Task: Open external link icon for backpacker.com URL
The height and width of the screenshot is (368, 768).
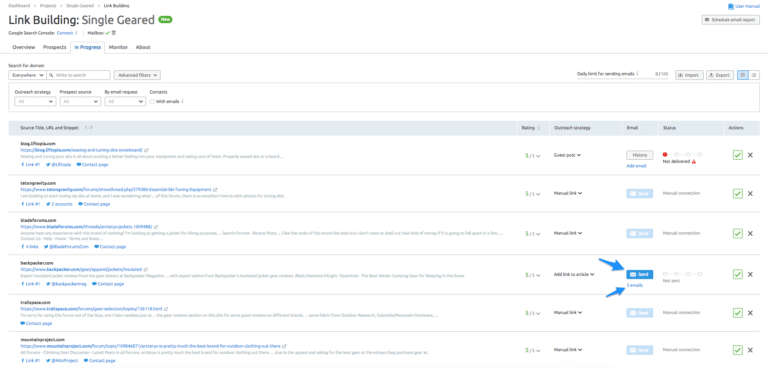Action: coord(146,270)
